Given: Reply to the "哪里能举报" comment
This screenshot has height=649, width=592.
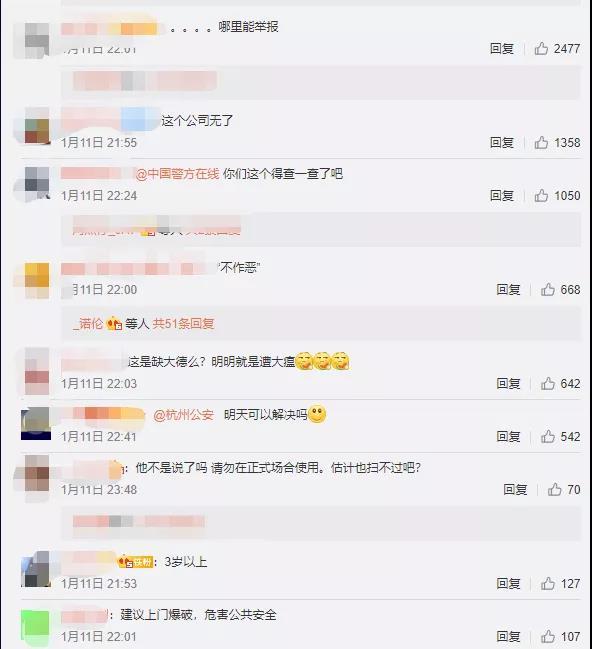Looking at the screenshot, I should point(502,48).
